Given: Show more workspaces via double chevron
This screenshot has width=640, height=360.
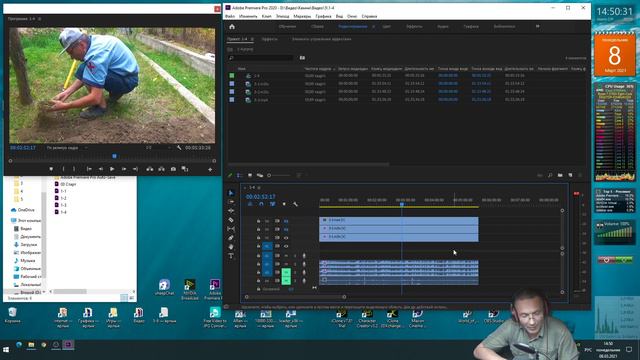Looking at the screenshot, I should pyautogui.click(x=538, y=27).
